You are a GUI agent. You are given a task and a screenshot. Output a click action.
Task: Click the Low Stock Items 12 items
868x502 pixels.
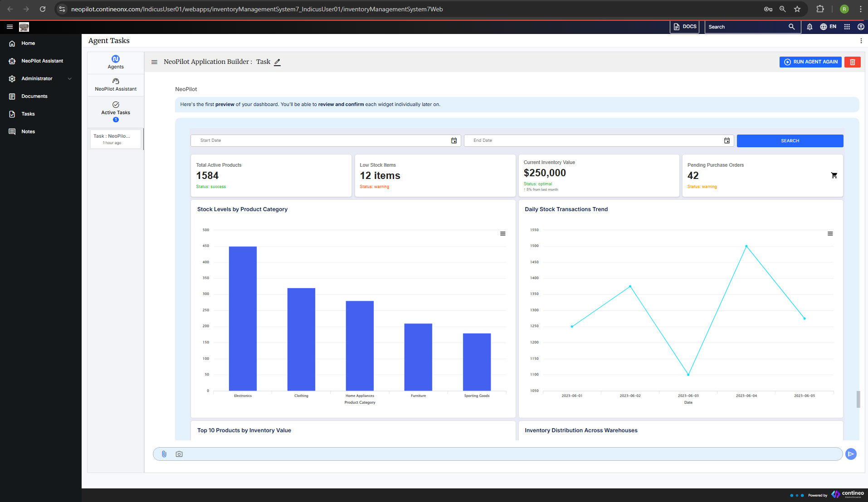point(380,176)
